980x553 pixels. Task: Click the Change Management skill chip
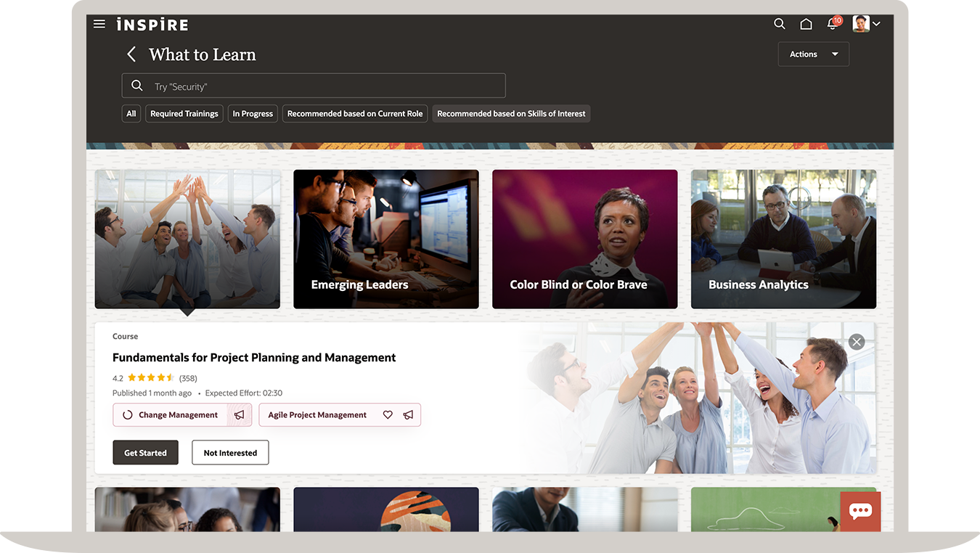pos(182,415)
